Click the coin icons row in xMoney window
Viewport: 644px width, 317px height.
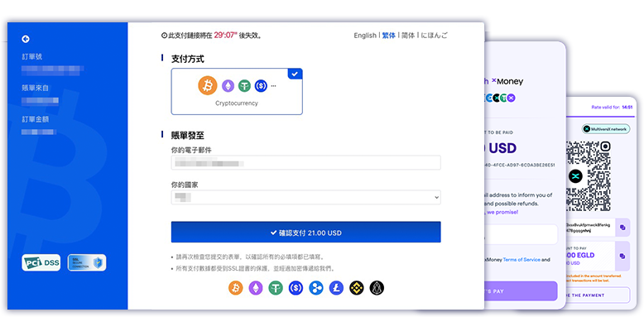click(500, 98)
